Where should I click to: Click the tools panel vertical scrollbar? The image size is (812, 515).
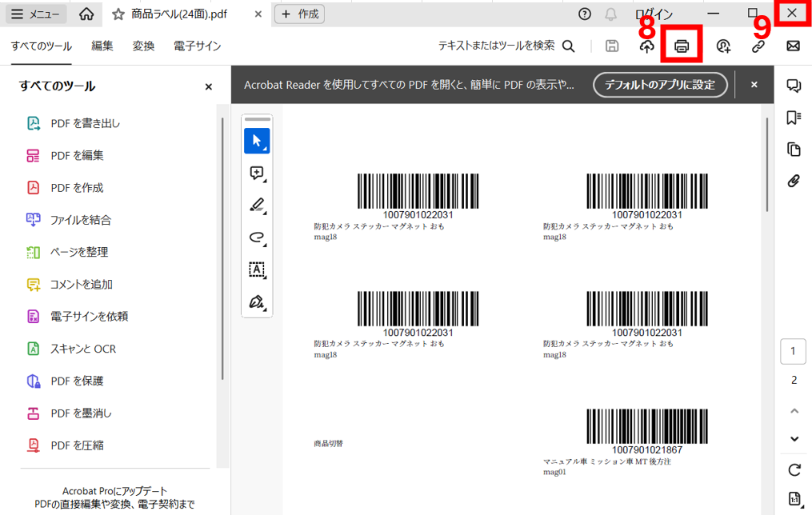[222, 249]
